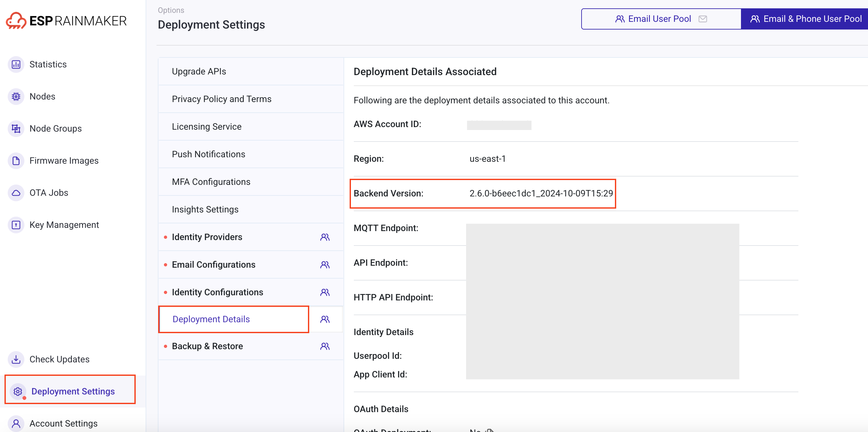Click the Check Updates download icon
The height and width of the screenshot is (432, 868).
(16, 359)
